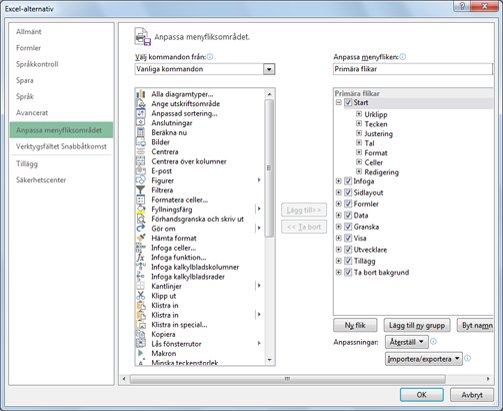The image size is (503, 411).
Task: Open the Återställ dropdown
Action: (406, 342)
